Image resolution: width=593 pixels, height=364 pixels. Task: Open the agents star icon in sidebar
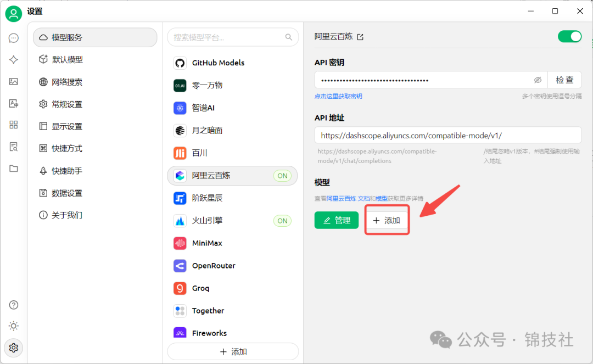14,60
